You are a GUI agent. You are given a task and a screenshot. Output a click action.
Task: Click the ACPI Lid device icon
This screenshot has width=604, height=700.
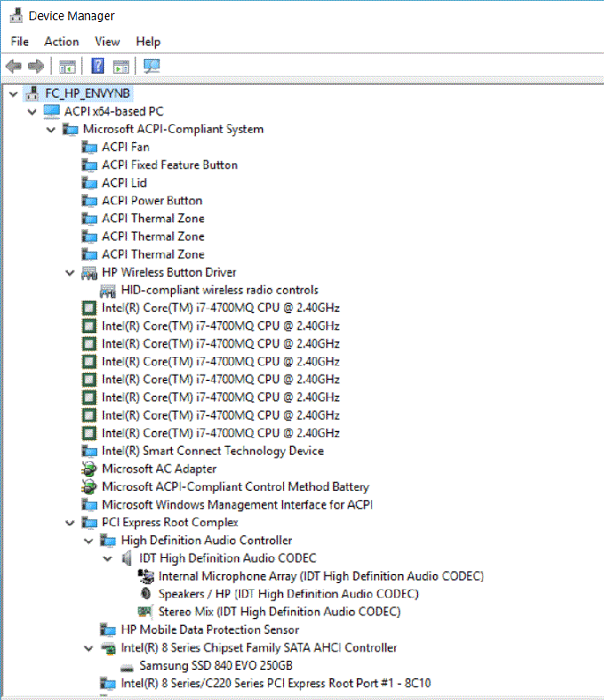[x=89, y=183]
